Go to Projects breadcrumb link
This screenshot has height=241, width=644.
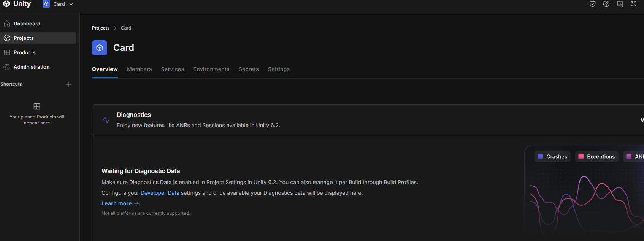point(101,28)
